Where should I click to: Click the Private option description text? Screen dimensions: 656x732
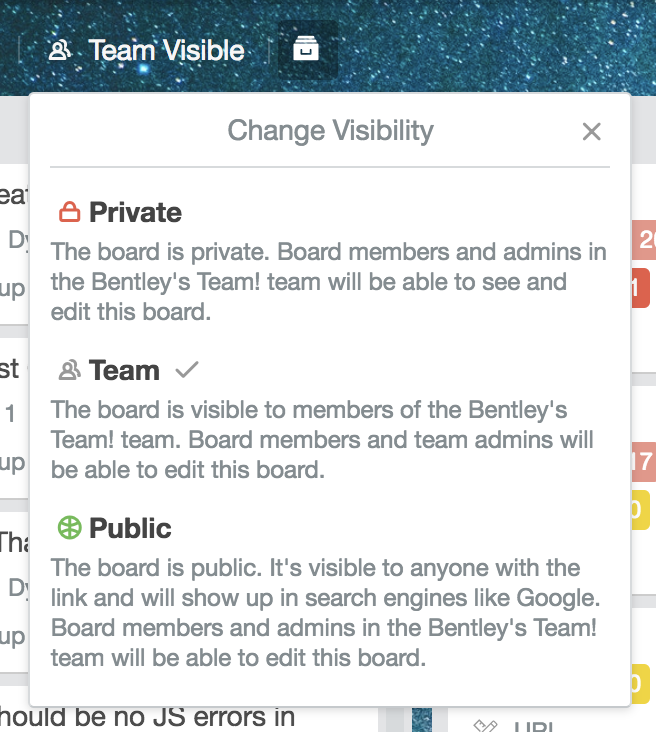click(x=329, y=282)
